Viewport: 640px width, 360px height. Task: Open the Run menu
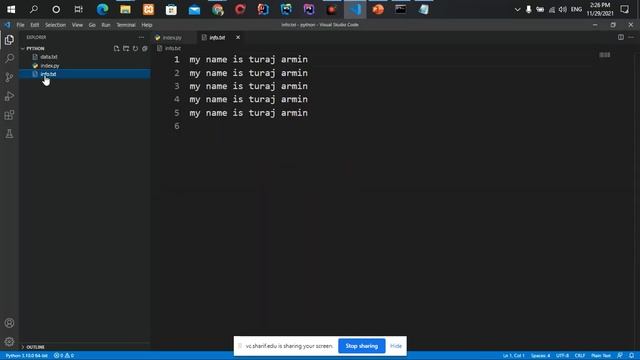[x=106, y=25]
